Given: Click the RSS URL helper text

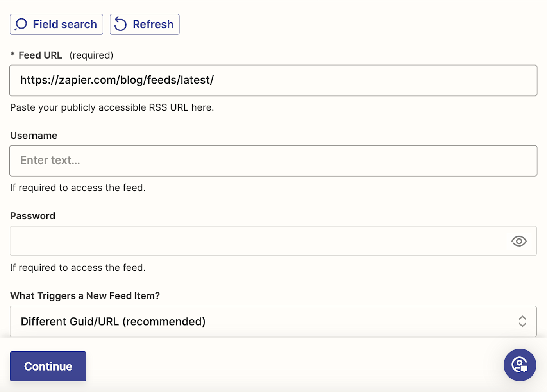Looking at the screenshot, I should (x=112, y=107).
